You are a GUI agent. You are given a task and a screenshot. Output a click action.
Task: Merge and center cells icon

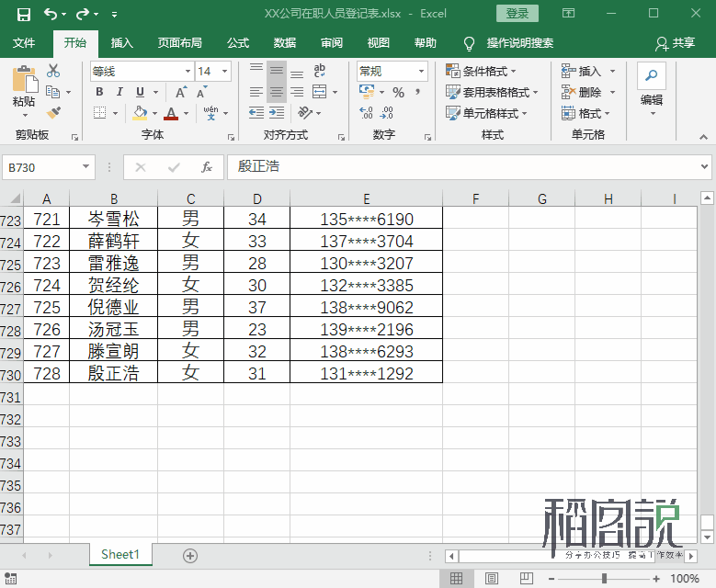click(320, 92)
